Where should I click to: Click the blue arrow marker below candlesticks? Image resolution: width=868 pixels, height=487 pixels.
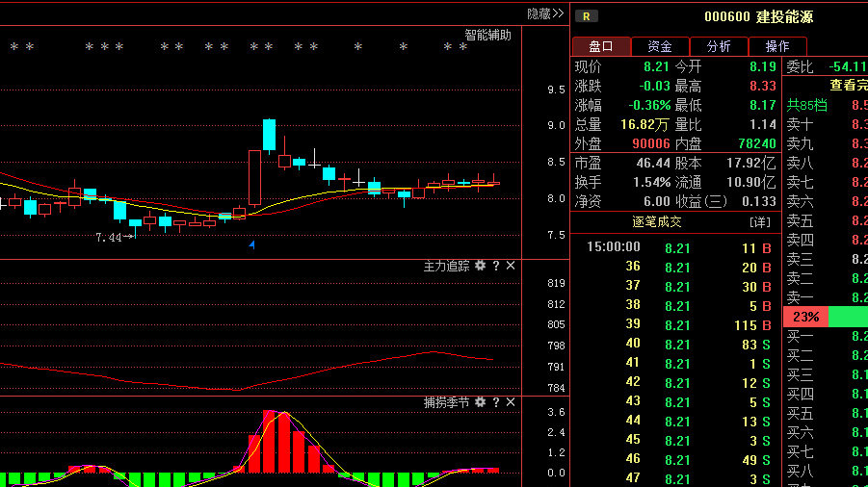[x=252, y=245]
